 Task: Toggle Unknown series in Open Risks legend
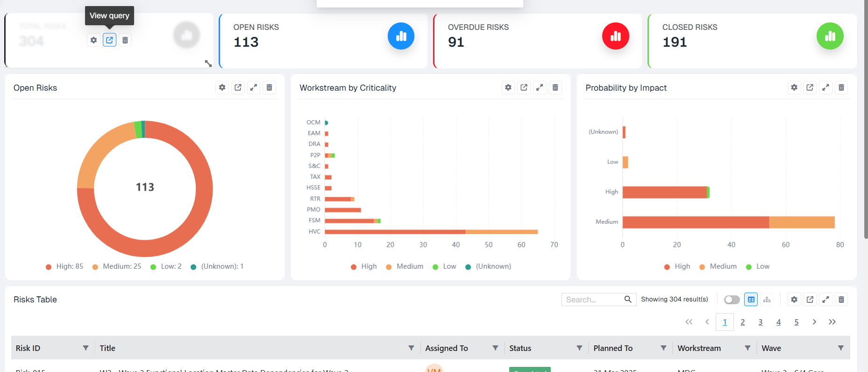pos(217,266)
